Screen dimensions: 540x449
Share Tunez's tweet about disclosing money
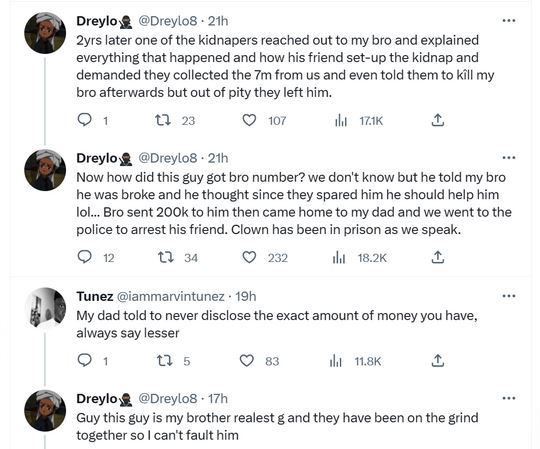(x=438, y=361)
